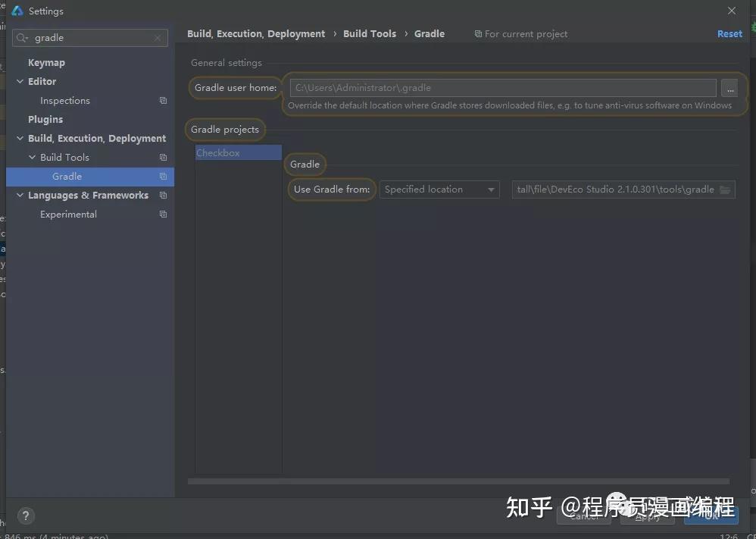The width and height of the screenshot is (756, 539).
Task: Open the help question mark button
Action: tap(26, 515)
